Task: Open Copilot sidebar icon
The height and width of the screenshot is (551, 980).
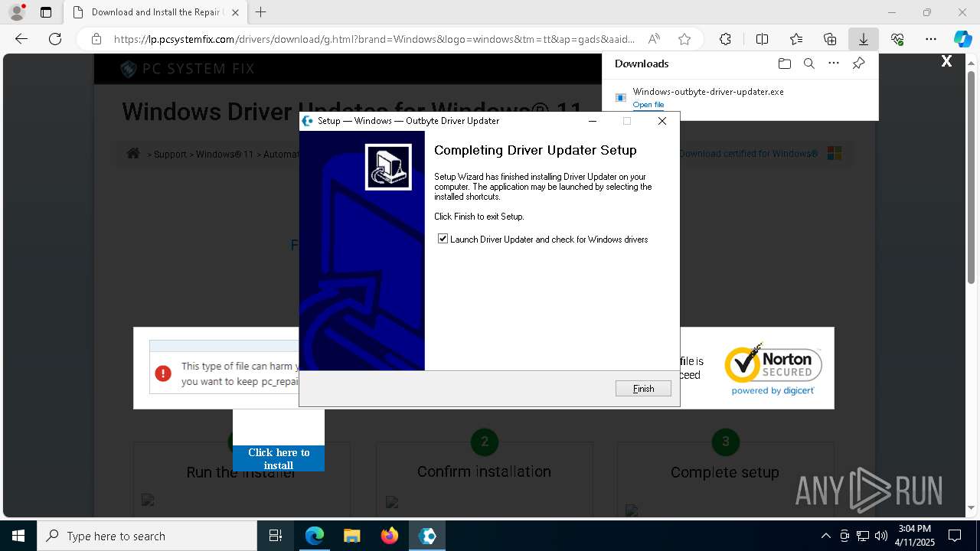Action: 962,39
